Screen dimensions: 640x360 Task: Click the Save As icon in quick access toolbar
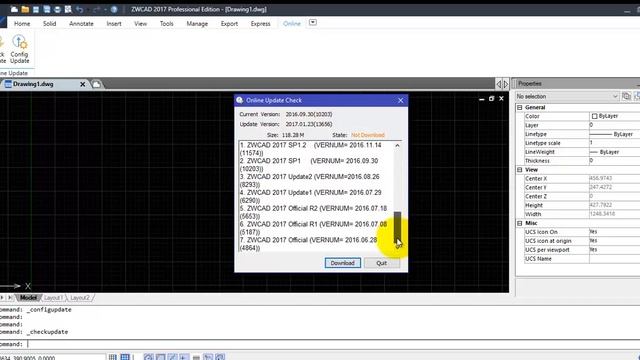tap(47, 9)
